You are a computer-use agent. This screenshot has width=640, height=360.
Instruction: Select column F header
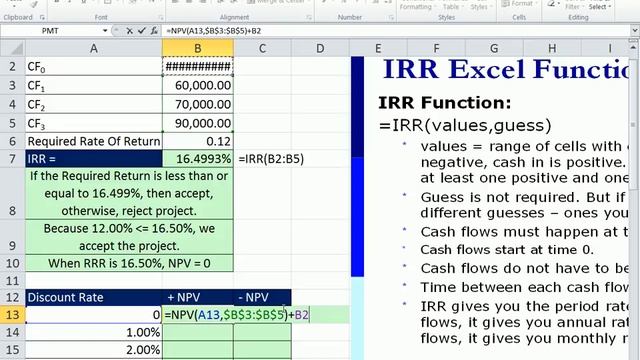436,48
